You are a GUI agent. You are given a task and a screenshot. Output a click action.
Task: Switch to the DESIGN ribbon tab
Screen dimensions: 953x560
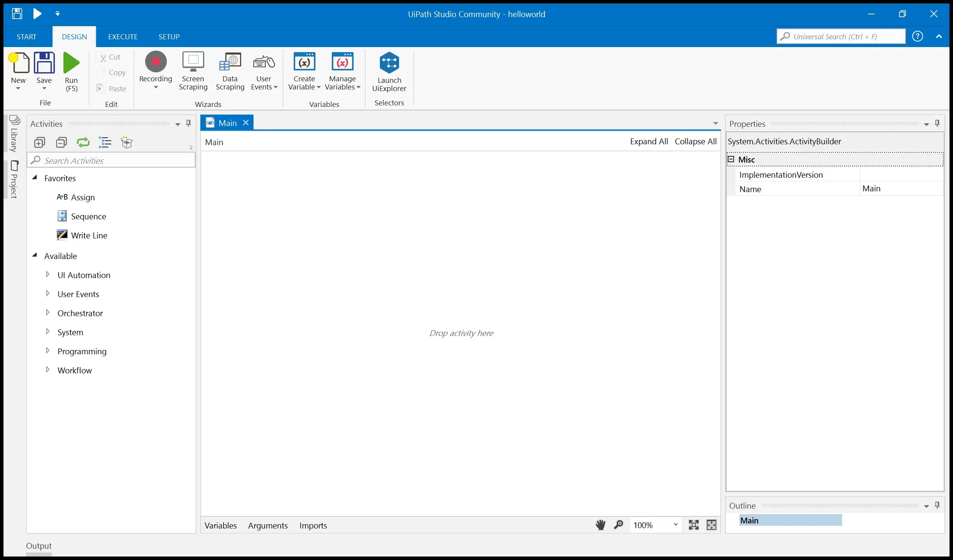tap(74, 37)
